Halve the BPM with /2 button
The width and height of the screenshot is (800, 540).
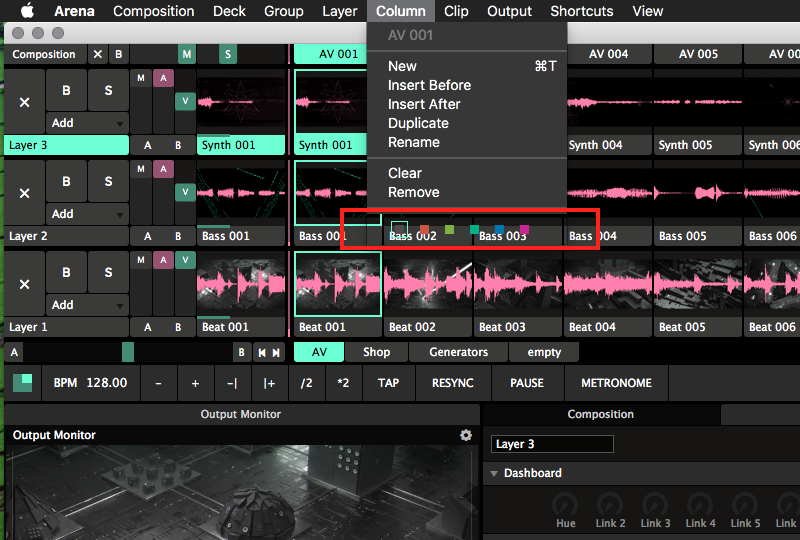click(307, 383)
